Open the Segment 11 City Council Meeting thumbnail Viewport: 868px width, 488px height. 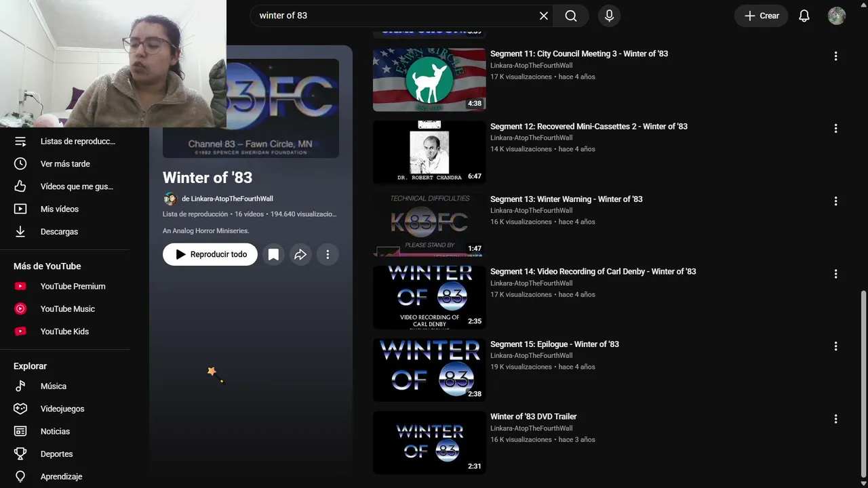[429, 80]
